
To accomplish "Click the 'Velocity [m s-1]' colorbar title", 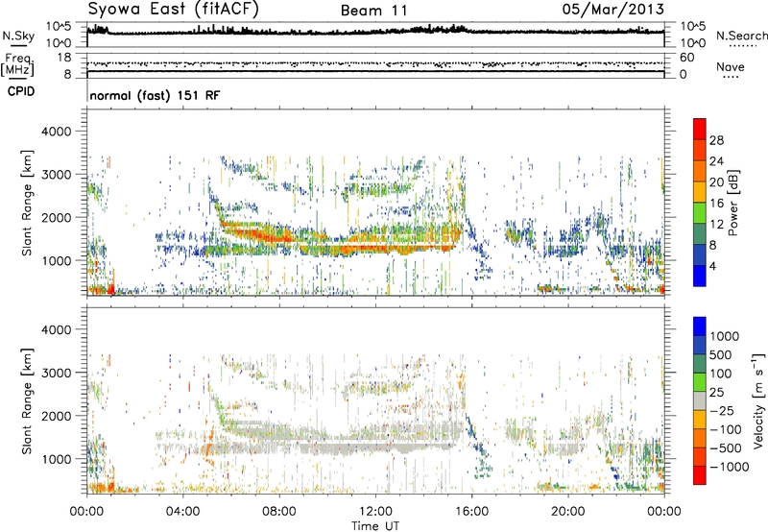I will point(758,400).
